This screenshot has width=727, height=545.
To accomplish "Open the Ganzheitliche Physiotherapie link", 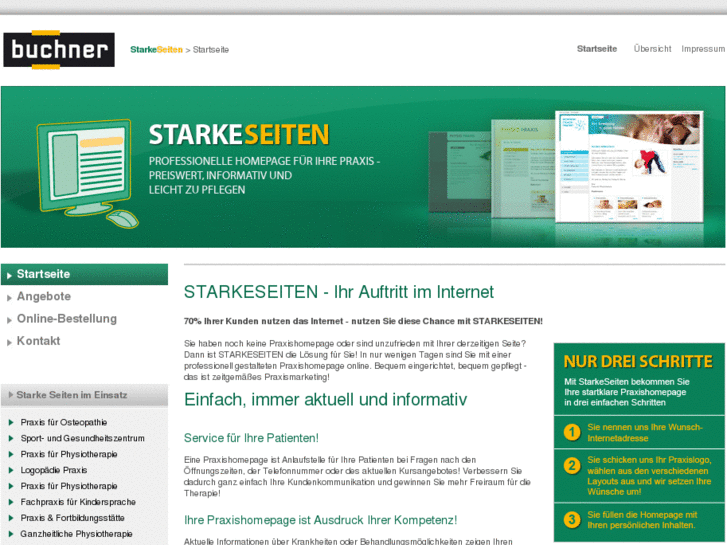I will 77,534.
